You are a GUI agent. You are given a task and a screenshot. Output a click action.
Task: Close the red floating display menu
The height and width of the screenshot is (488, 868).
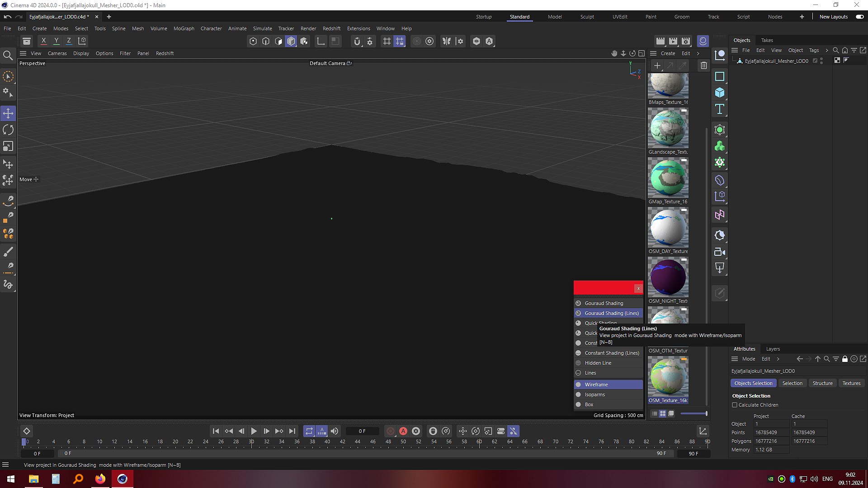coord(638,288)
